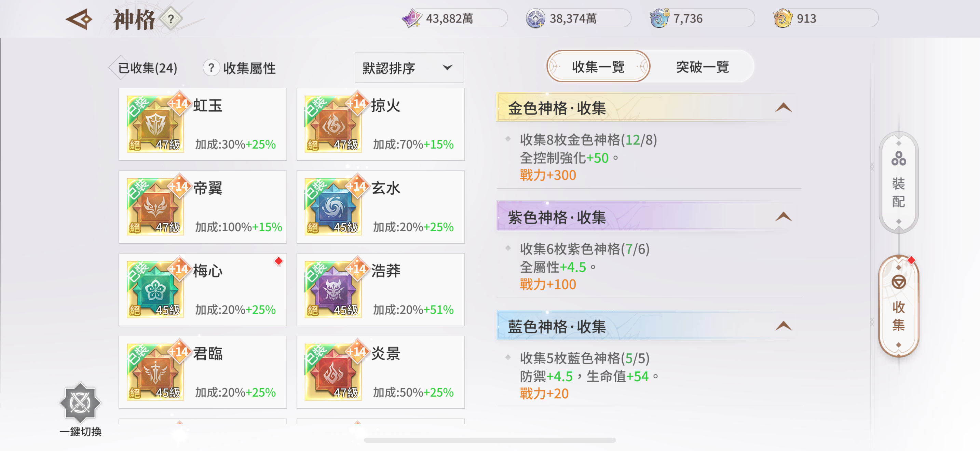Click the purple diamond currency icon
Viewport: 980px width, 451px height.
coord(412,19)
